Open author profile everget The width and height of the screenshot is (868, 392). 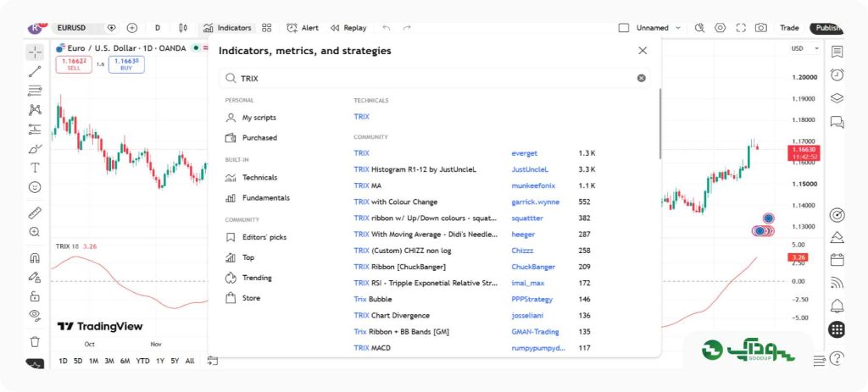tap(524, 153)
